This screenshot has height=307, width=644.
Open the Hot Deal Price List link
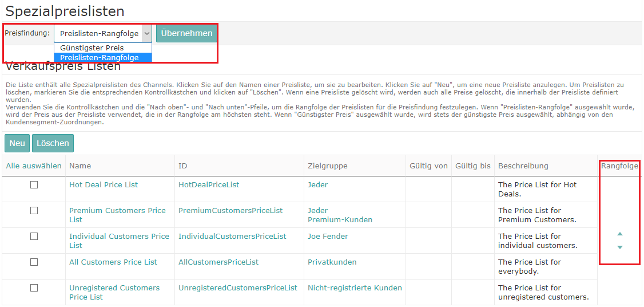pyautogui.click(x=104, y=185)
